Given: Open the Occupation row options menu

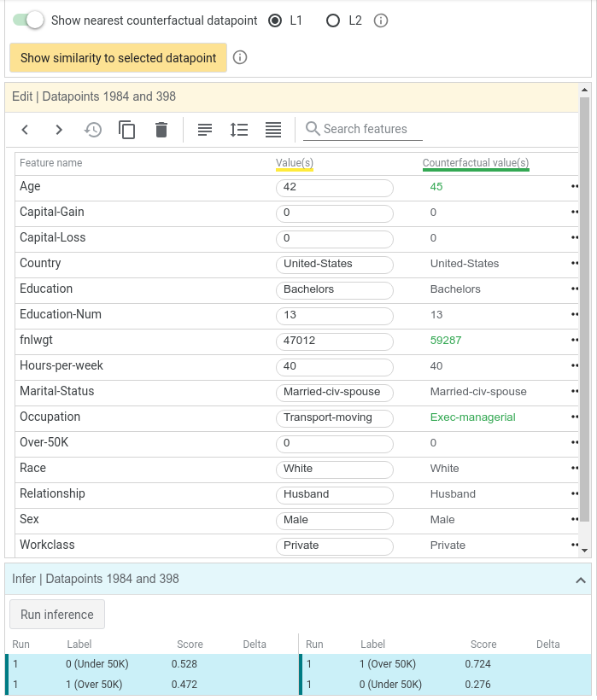Looking at the screenshot, I should pos(575,417).
